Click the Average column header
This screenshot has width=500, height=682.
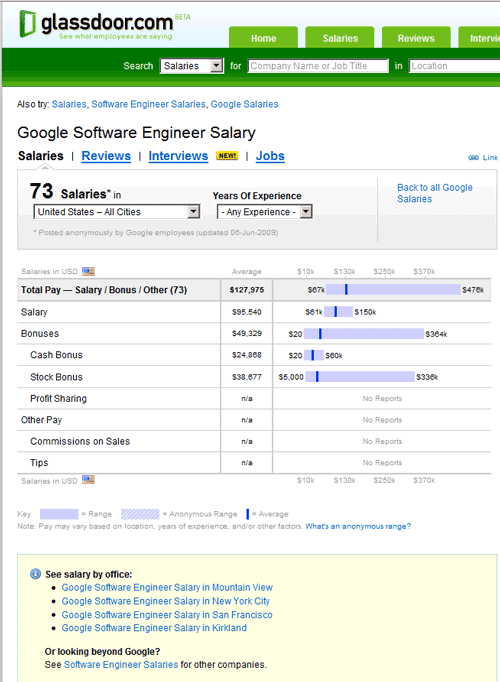pos(247,271)
